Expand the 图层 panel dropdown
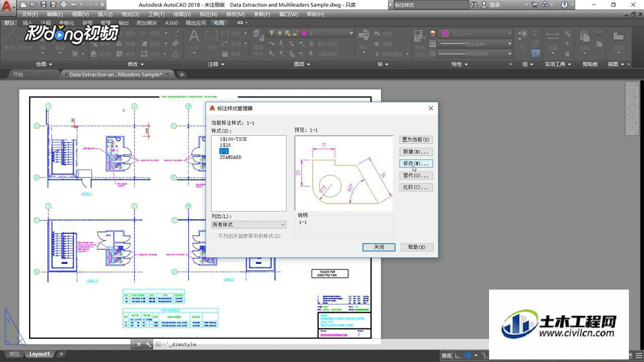Image resolution: width=644 pixels, height=362 pixels. point(302,64)
